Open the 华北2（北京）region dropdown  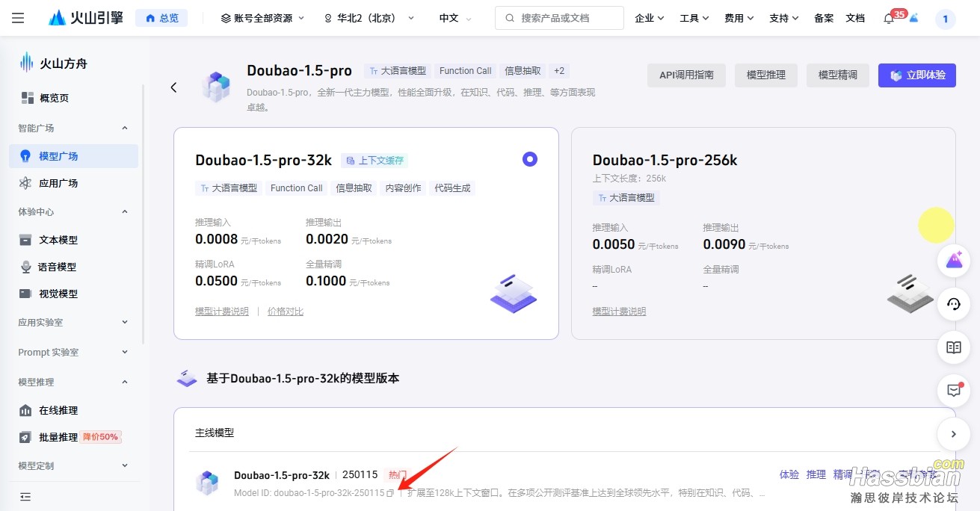(x=369, y=18)
